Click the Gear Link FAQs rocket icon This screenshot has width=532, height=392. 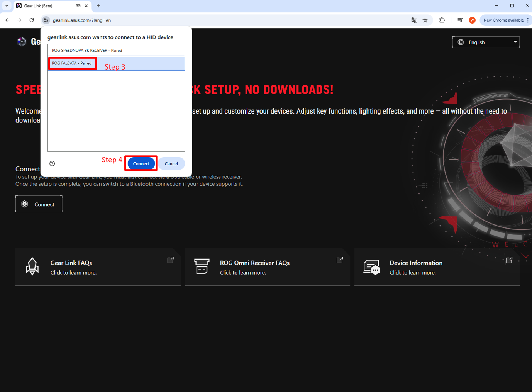pos(32,266)
